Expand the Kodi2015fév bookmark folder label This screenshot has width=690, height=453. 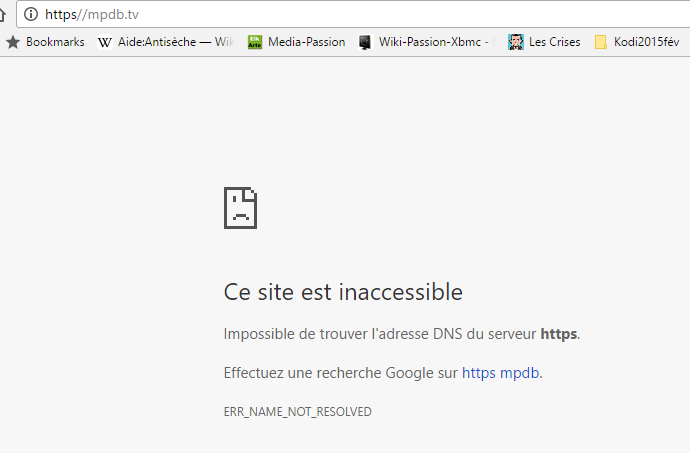click(x=646, y=42)
